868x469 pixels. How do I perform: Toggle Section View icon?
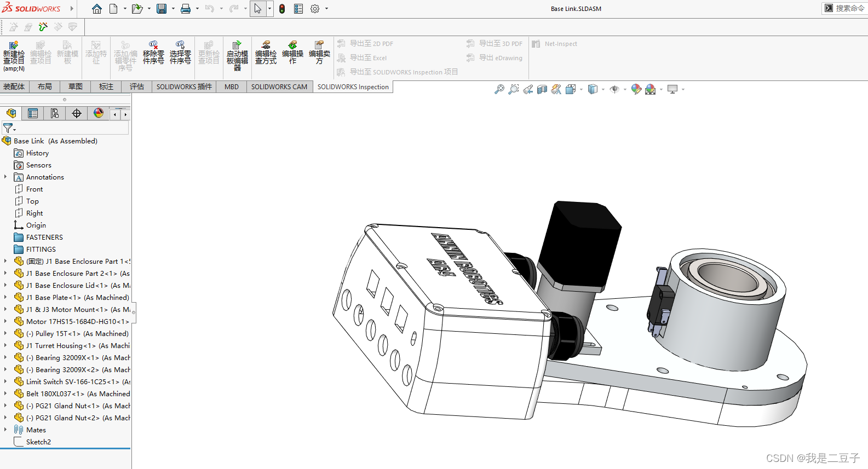[x=542, y=89]
